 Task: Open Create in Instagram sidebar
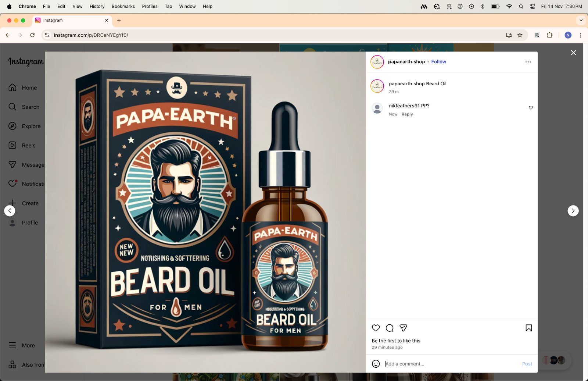pos(24,203)
